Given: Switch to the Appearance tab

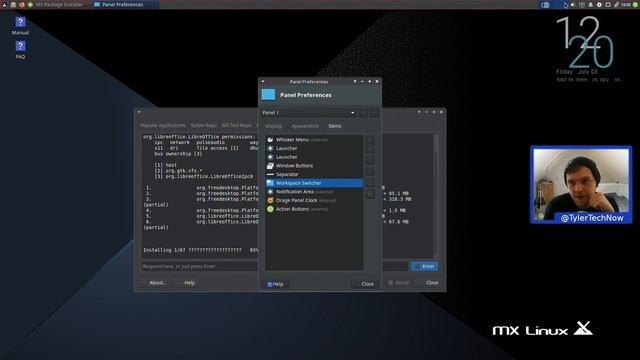Looking at the screenshot, I should click(305, 126).
